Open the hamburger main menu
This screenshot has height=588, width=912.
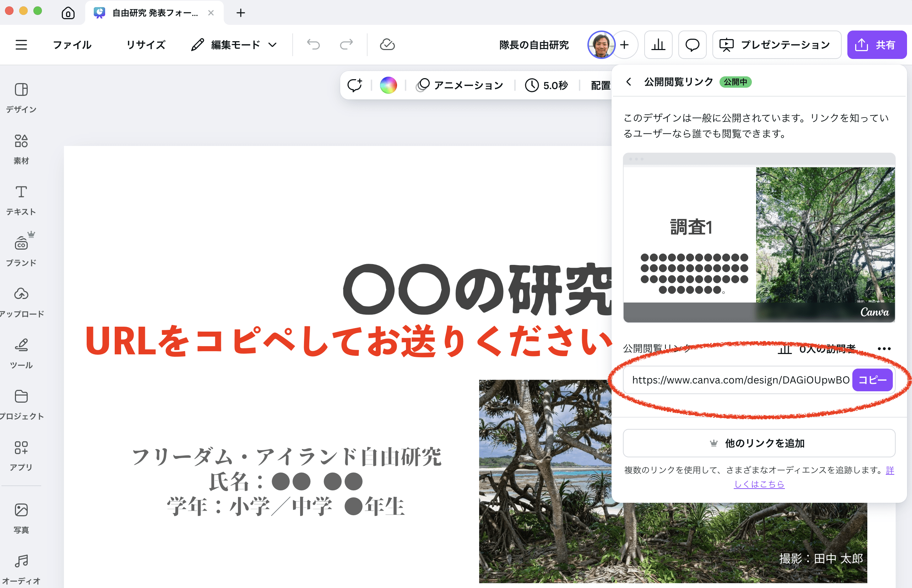(21, 45)
